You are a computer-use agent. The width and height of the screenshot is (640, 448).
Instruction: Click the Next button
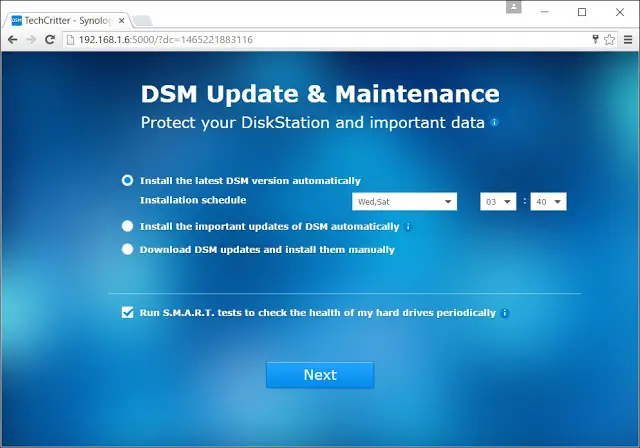[x=320, y=375]
